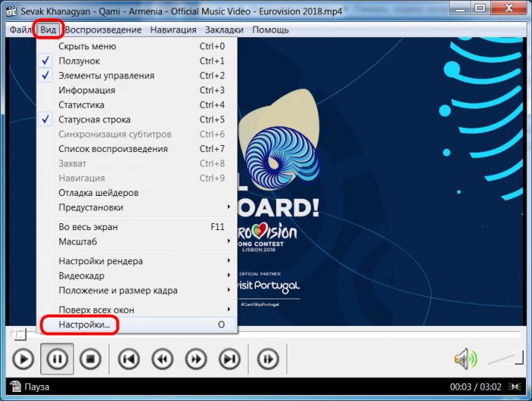532x401 pixels.
Task: Skip to previous track button
Action: point(128,358)
